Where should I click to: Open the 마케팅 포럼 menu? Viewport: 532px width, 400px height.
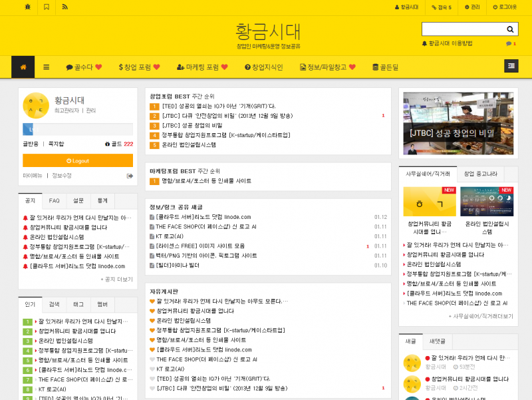coord(202,67)
